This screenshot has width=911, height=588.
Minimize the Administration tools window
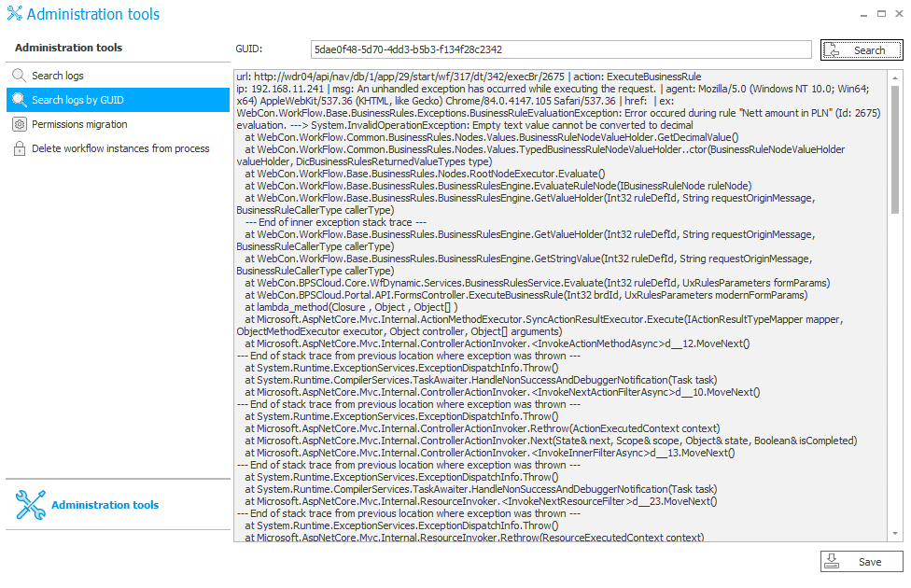pos(864,14)
